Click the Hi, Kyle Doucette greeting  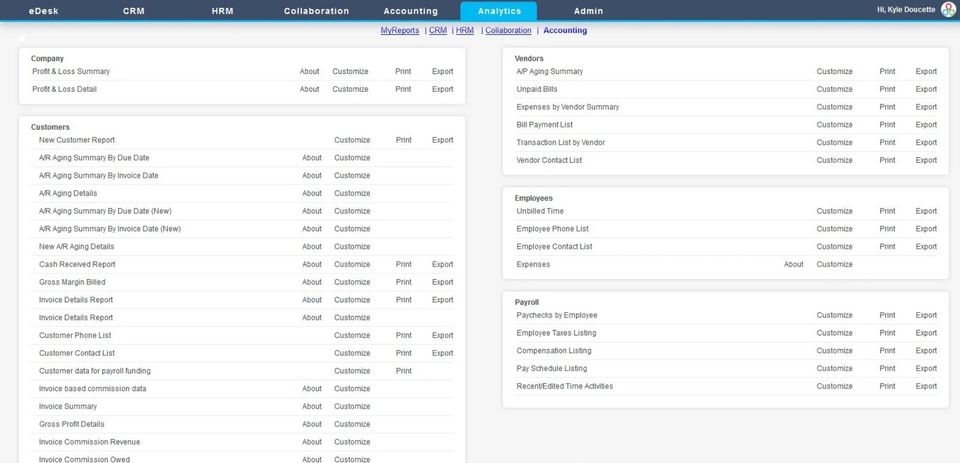[906, 10]
